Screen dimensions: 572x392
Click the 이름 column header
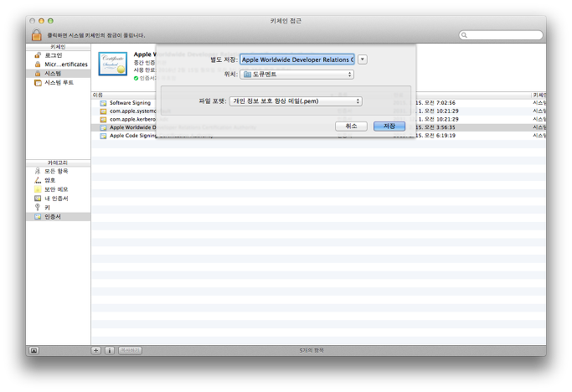click(x=98, y=95)
